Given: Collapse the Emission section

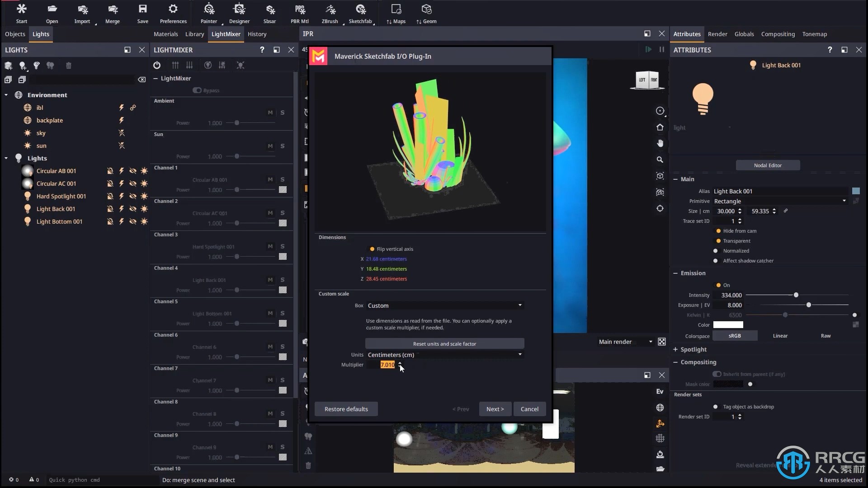Looking at the screenshot, I should pyautogui.click(x=675, y=273).
